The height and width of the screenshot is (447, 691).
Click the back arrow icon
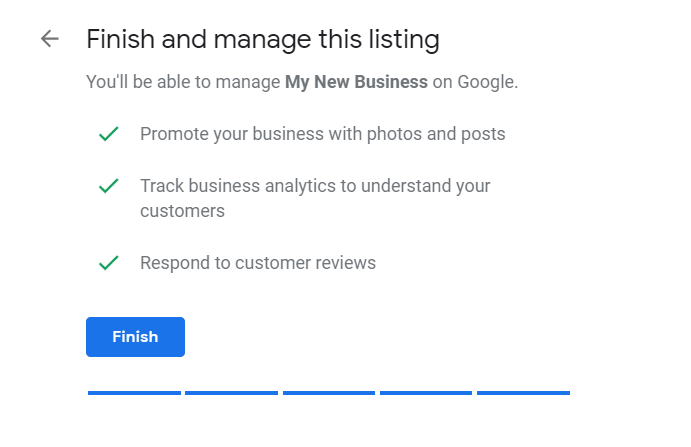pos(49,39)
